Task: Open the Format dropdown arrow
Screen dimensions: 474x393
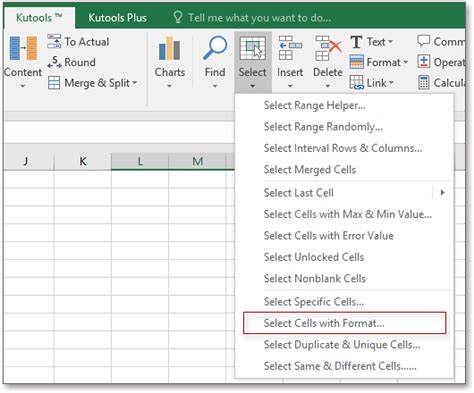Action: pyautogui.click(x=405, y=62)
